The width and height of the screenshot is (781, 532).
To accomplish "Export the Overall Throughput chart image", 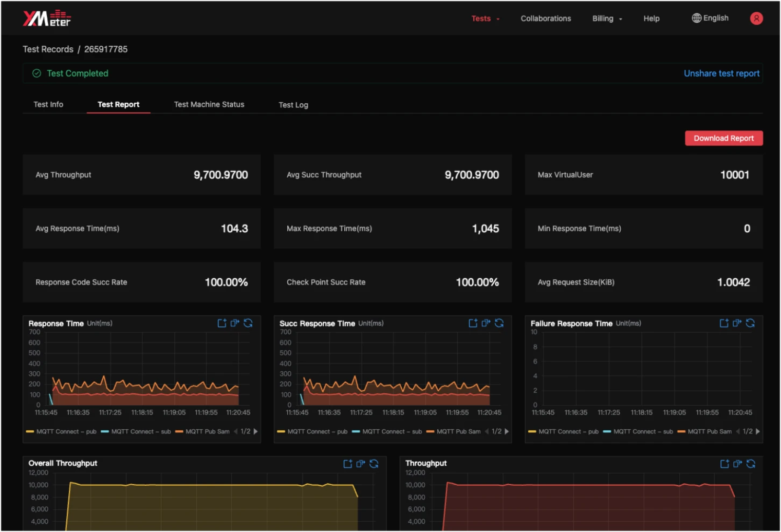I will [x=348, y=464].
